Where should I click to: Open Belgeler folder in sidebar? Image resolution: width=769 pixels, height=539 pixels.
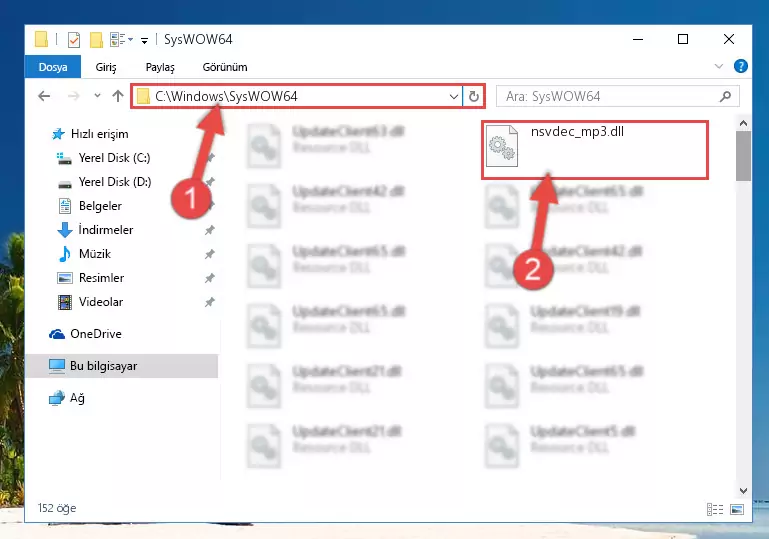tap(90, 206)
